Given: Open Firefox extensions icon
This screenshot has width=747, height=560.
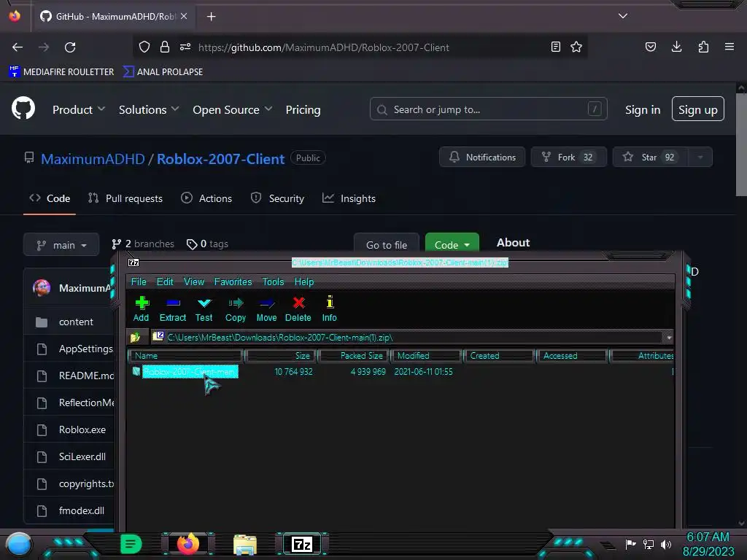Looking at the screenshot, I should pos(703,47).
